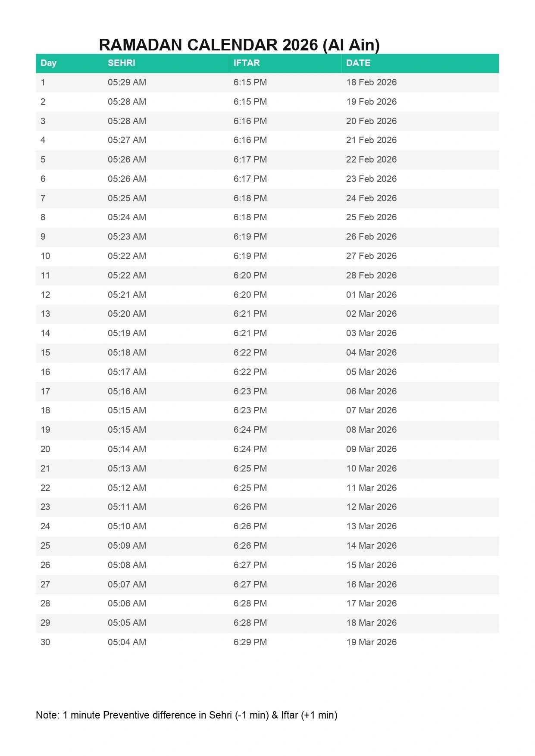Viewport: 535px width, 756px height.
Task: Select the 'DATE' column header
Action: (358, 63)
